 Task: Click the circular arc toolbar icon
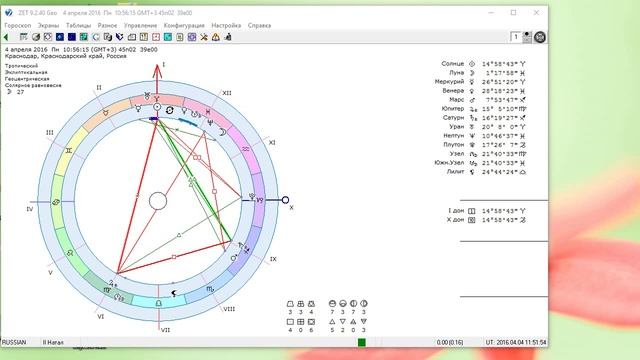tap(96, 37)
